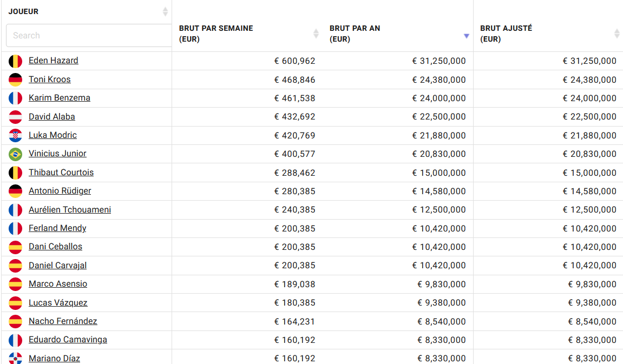Image resolution: width=623 pixels, height=364 pixels.
Task: Select Eden Hazard's yearly € 31,250,000
Action: coord(438,61)
